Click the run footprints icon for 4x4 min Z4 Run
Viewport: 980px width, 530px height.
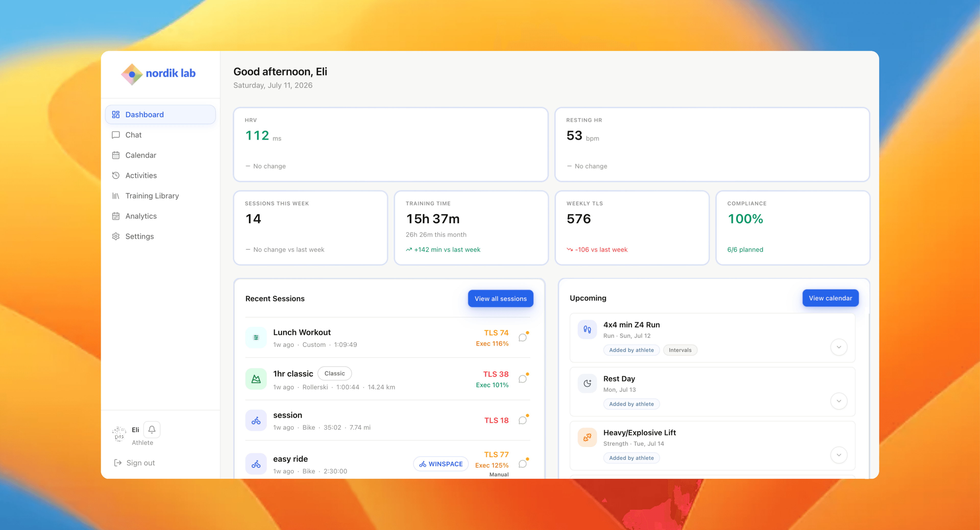click(x=587, y=330)
